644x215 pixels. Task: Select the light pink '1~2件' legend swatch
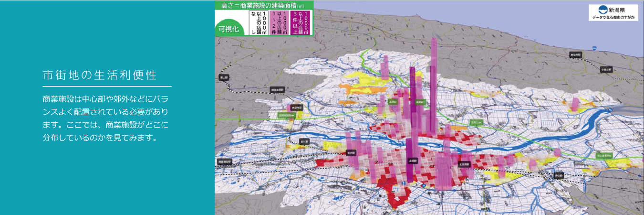coord(279,22)
